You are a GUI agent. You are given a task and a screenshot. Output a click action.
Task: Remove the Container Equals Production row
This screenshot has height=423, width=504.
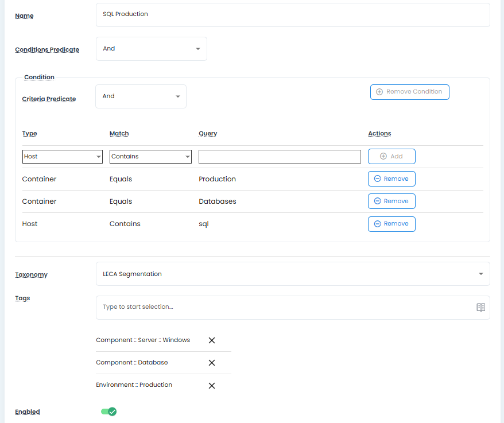coord(391,179)
